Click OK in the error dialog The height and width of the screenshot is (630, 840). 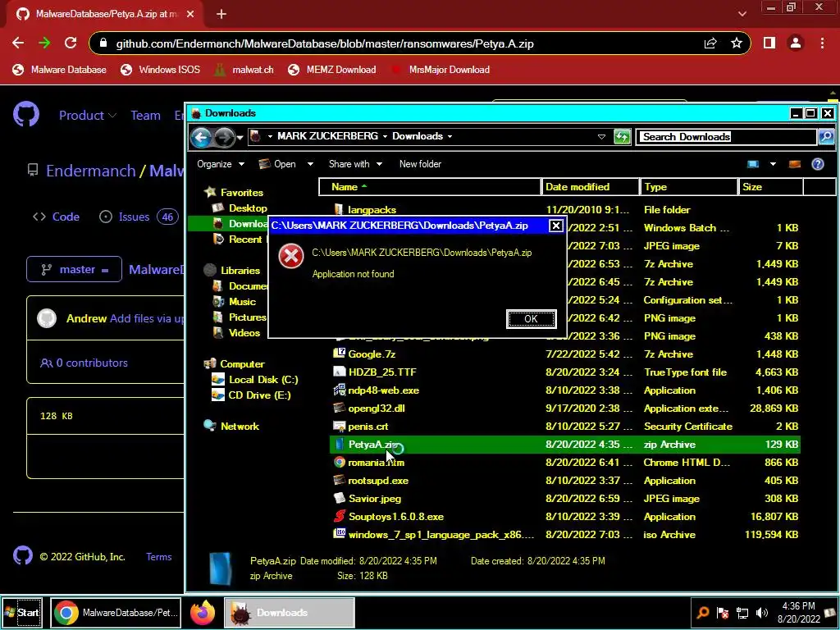(x=531, y=319)
